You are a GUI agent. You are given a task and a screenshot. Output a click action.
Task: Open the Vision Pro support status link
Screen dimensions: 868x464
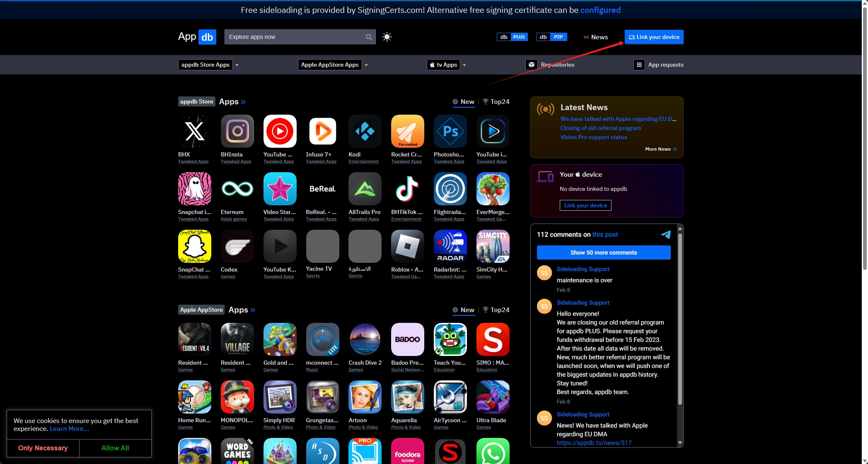pyautogui.click(x=593, y=137)
